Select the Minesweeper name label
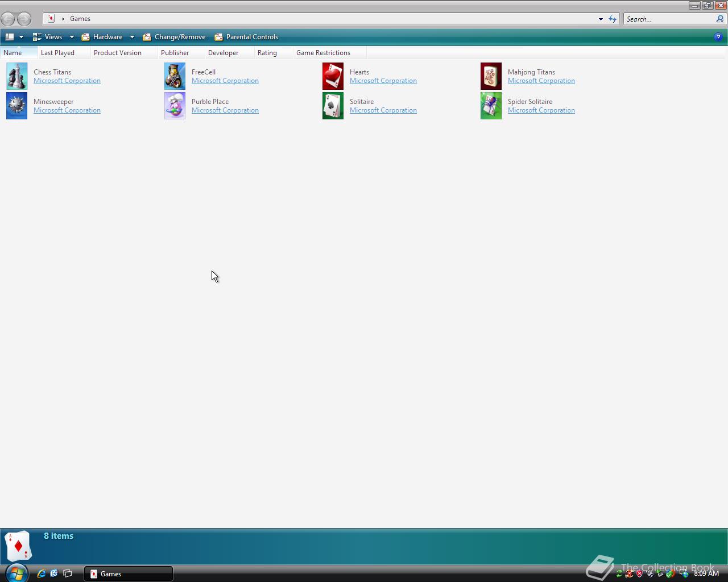 53,102
